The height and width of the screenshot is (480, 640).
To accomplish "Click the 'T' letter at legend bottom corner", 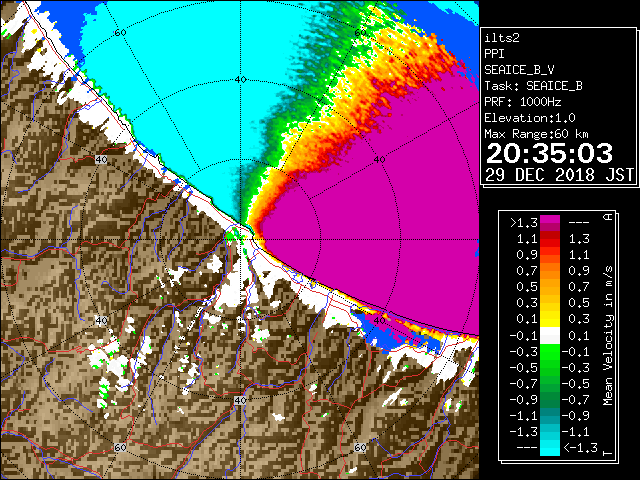I will (608, 453).
